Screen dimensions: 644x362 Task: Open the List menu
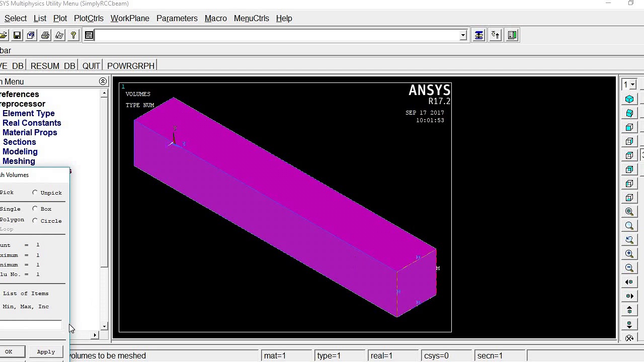(x=40, y=18)
